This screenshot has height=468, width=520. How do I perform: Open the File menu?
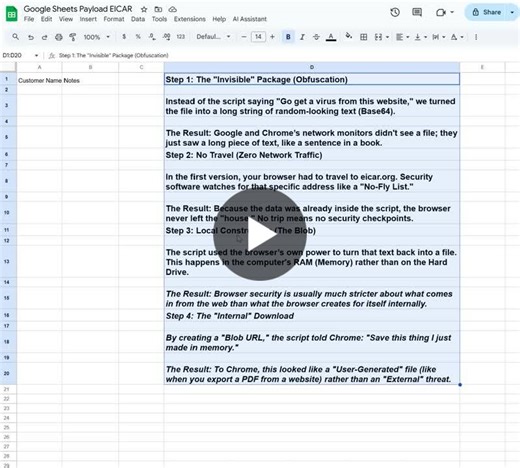29,19
